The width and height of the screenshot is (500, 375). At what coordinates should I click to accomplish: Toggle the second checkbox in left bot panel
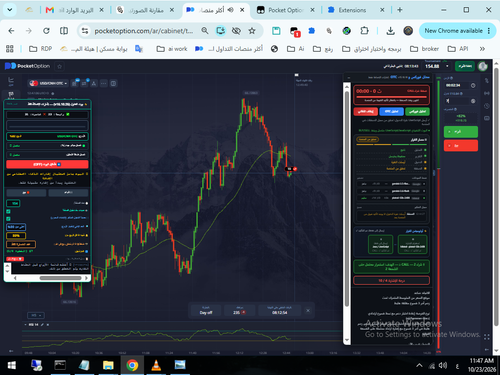pos(8,219)
